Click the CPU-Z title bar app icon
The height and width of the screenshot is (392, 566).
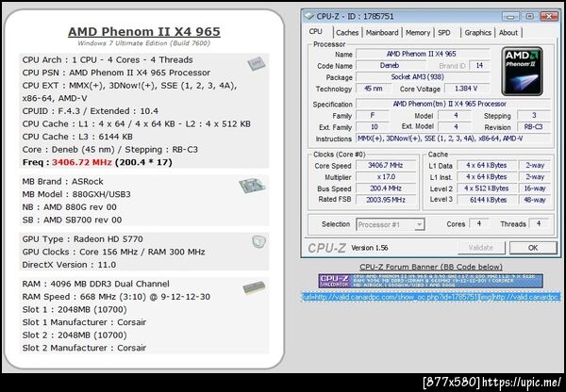click(309, 16)
